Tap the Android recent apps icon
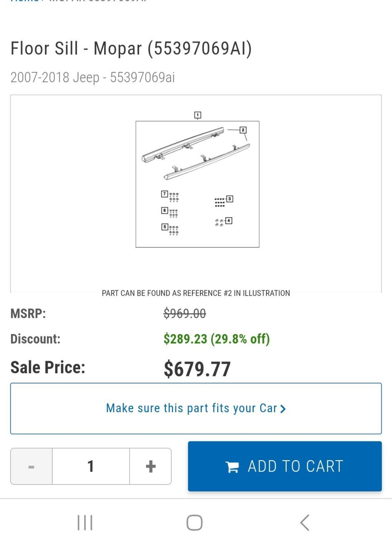Screen dimensions: 392x547 85,522
